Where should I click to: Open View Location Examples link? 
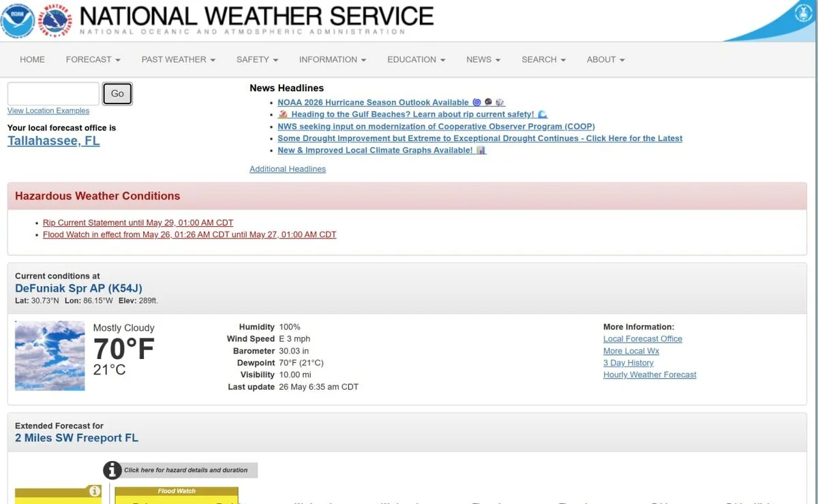coord(48,111)
